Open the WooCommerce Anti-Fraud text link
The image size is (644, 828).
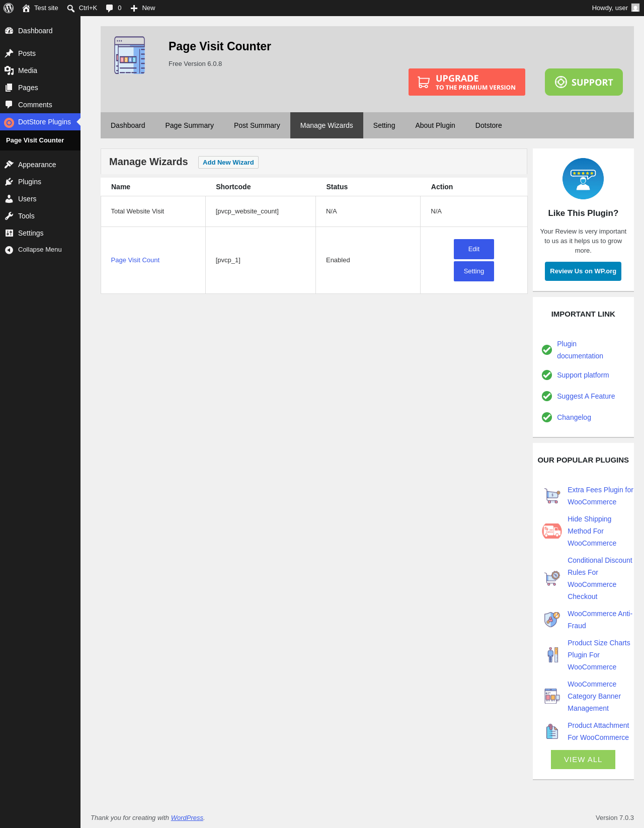click(x=600, y=620)
